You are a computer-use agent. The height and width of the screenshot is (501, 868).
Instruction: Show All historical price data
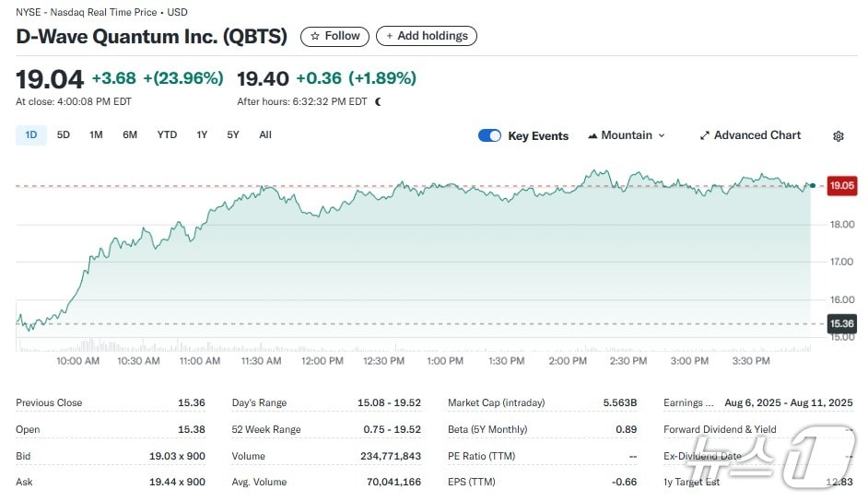coord(265,135)
